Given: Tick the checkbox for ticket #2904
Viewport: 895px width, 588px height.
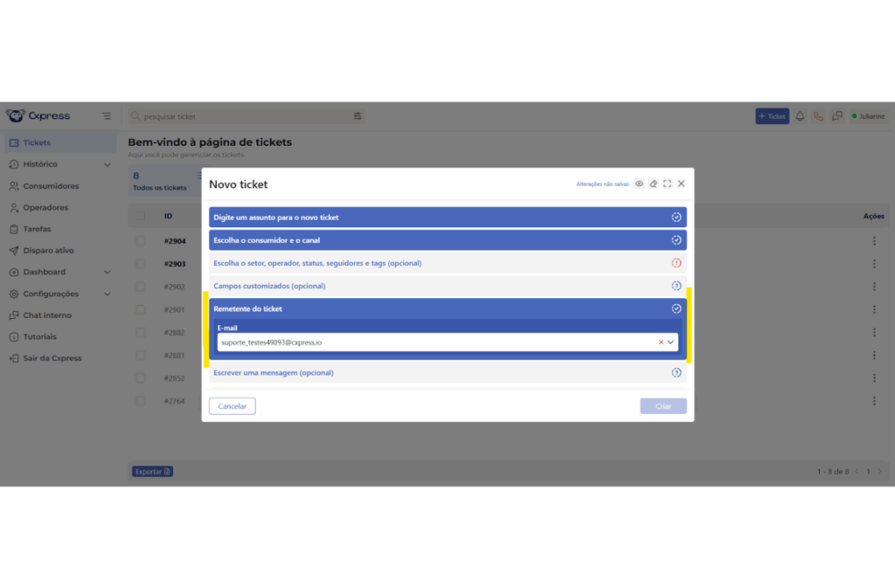Looking at the screenshot, I should tap(141, 241).
